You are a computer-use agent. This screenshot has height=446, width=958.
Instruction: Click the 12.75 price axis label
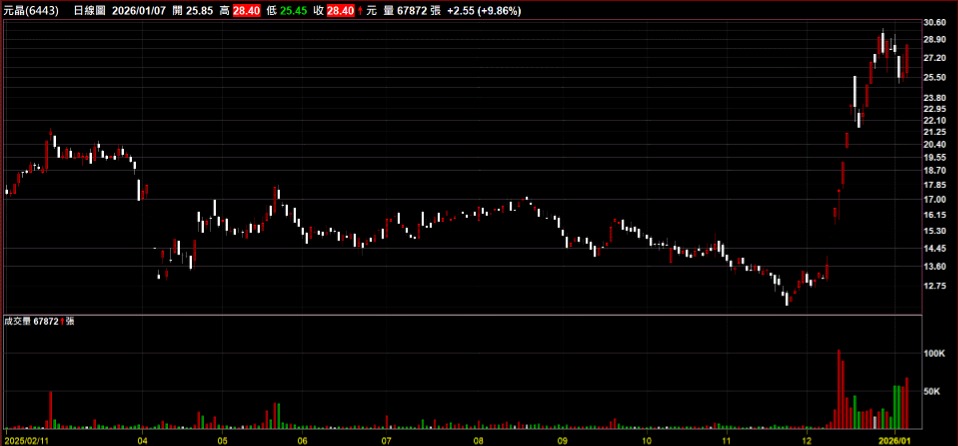[x=935, y=285]
